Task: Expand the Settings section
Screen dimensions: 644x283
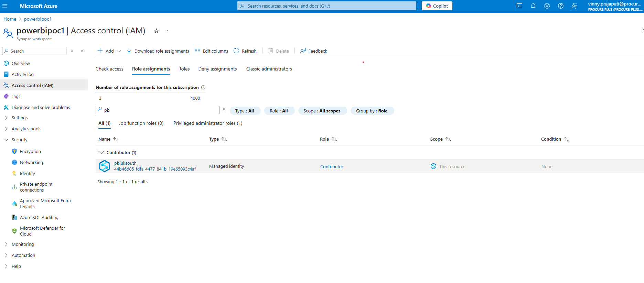Action: [19, 118]
